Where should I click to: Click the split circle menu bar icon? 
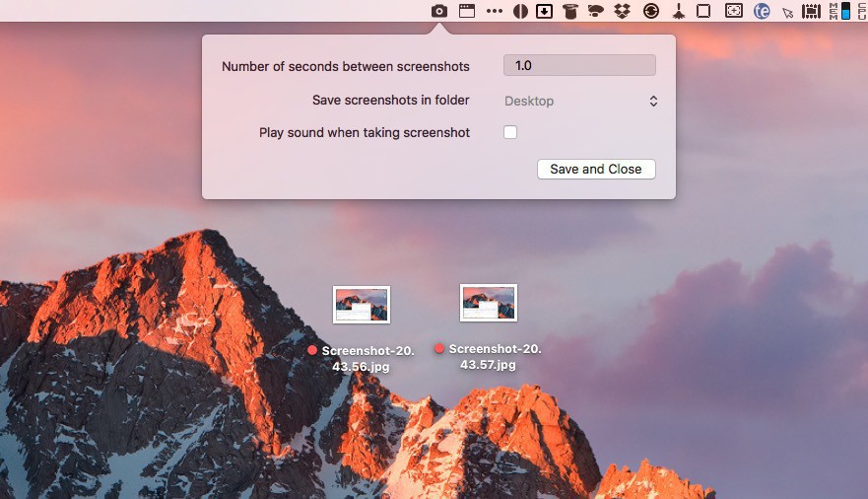coord(520,11)
